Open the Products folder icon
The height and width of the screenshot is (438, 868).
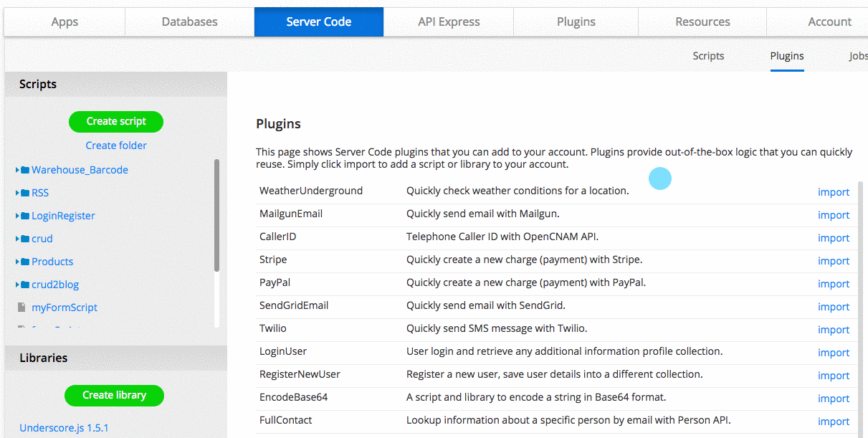(x=24, y=261)
